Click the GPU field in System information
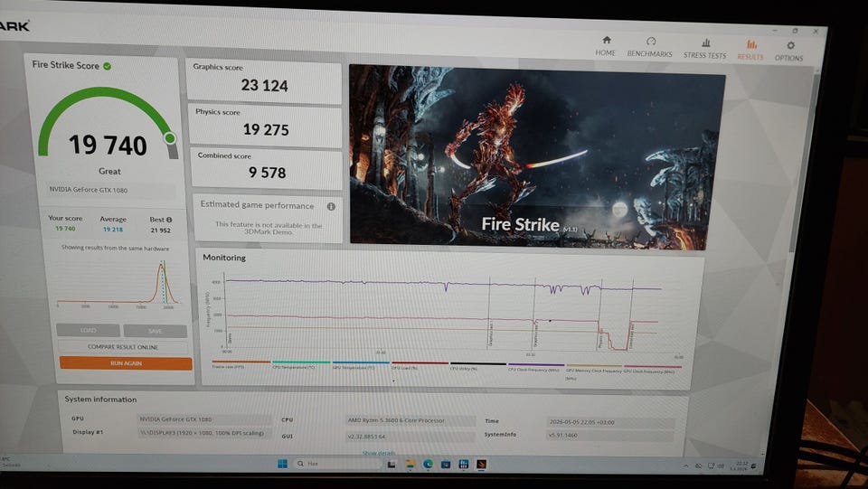 coord(203,419)
